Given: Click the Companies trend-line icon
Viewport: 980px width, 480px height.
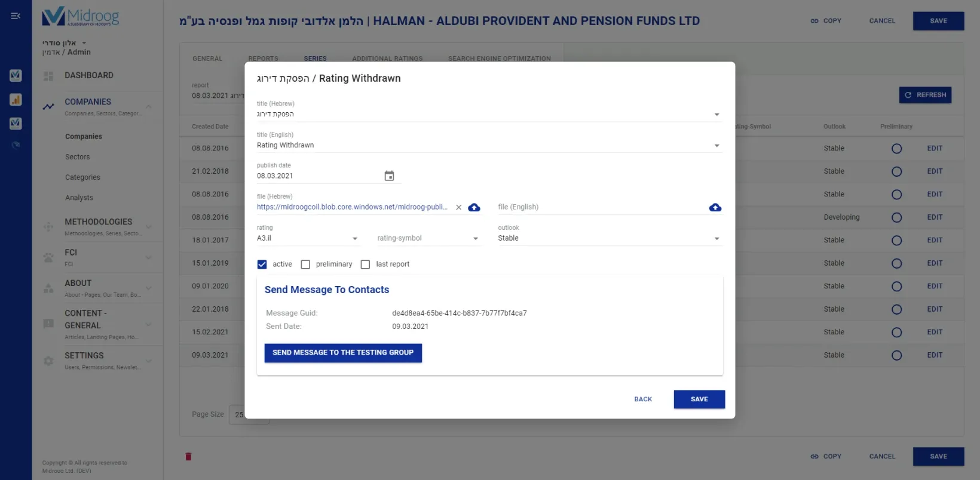Looking at the screenshot, I should (x=48, y=107).
